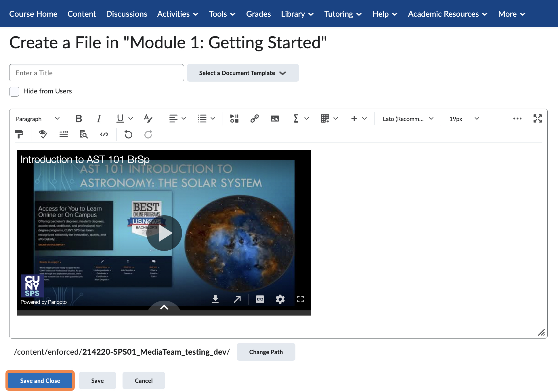Toggle underline formatting
Screen dimensions: 558x392
pyautogui.click(x=120, y=118)
